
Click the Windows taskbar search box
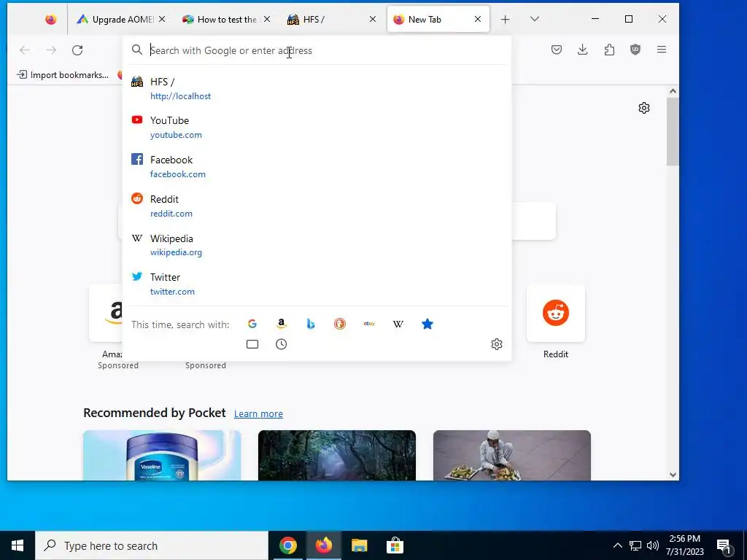(x=152, y=545)
